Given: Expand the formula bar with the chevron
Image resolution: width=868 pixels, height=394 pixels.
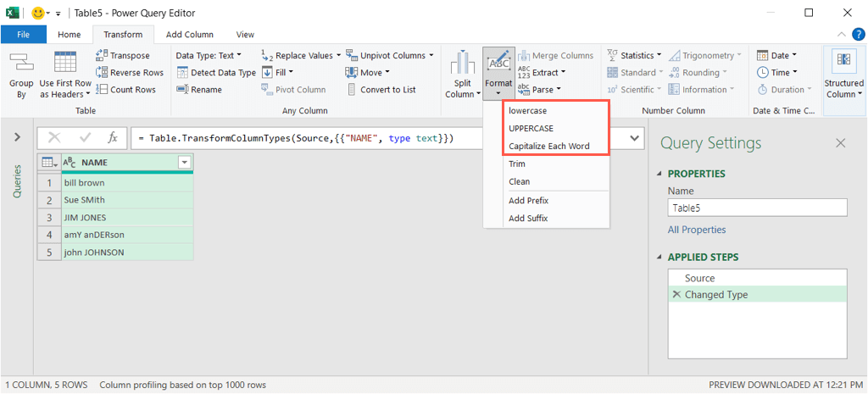Looking at the screenshot, I should point(635,137).
